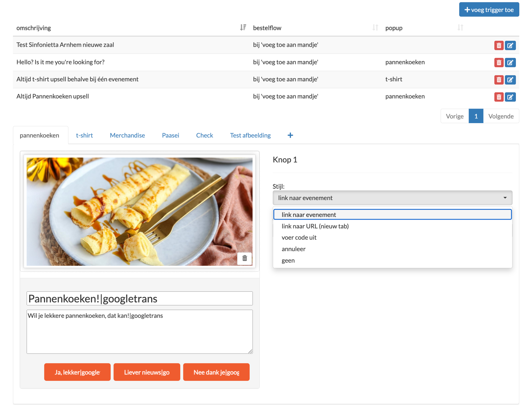Edit the 'Hello? Is it me' trigger
Screen dimensions: 532x405
coord(510,63)
